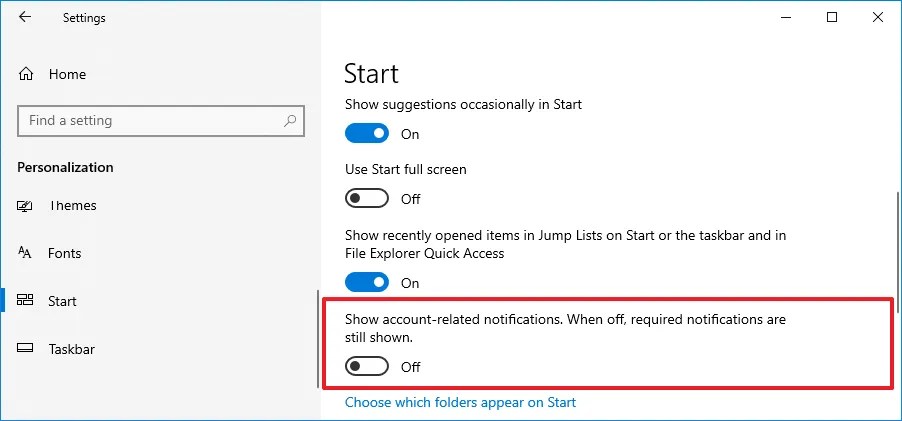
Task: Select Start in the sidebar
Action: click(x=62, y=301)
